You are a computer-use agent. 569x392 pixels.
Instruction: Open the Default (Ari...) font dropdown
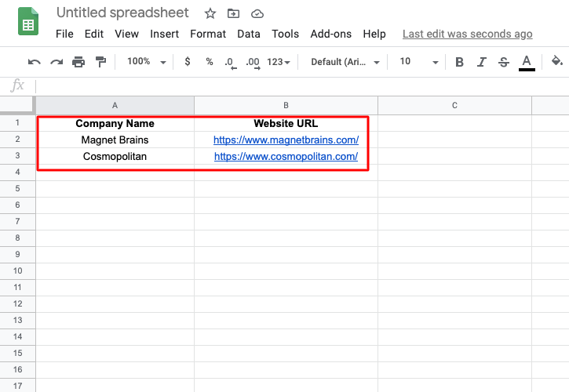click(345, 62)
